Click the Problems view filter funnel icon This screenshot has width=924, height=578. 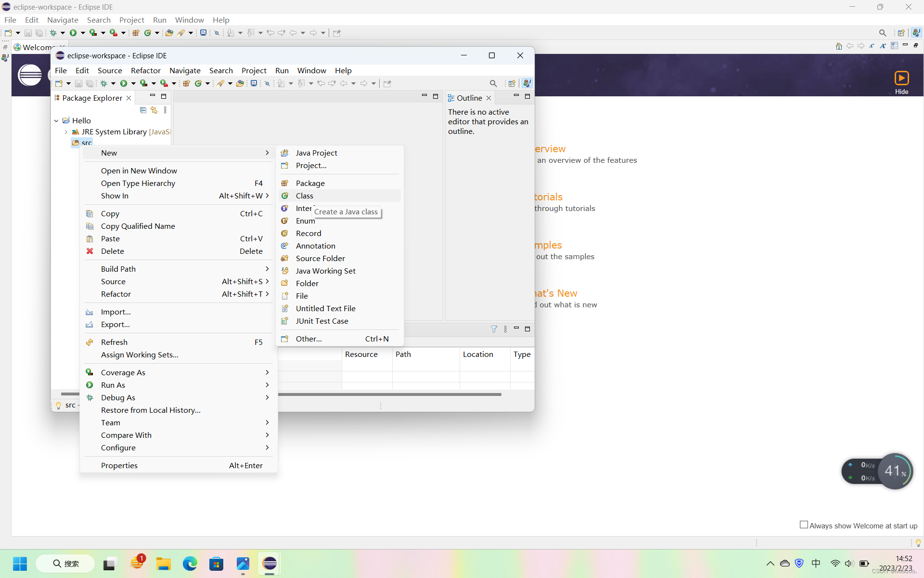pyautogui.click(x=494, y=329)
